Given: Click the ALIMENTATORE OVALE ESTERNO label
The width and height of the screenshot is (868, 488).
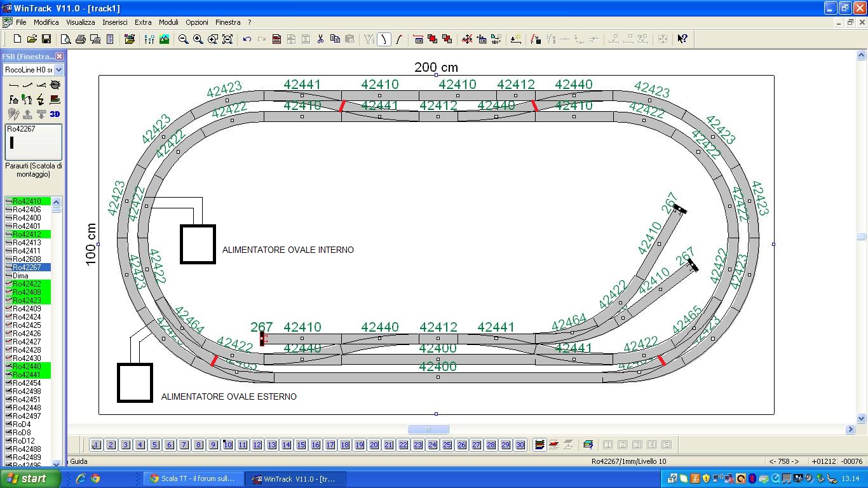Looking at the screenshot, I should pyautogui.click(x=229, y=397).
